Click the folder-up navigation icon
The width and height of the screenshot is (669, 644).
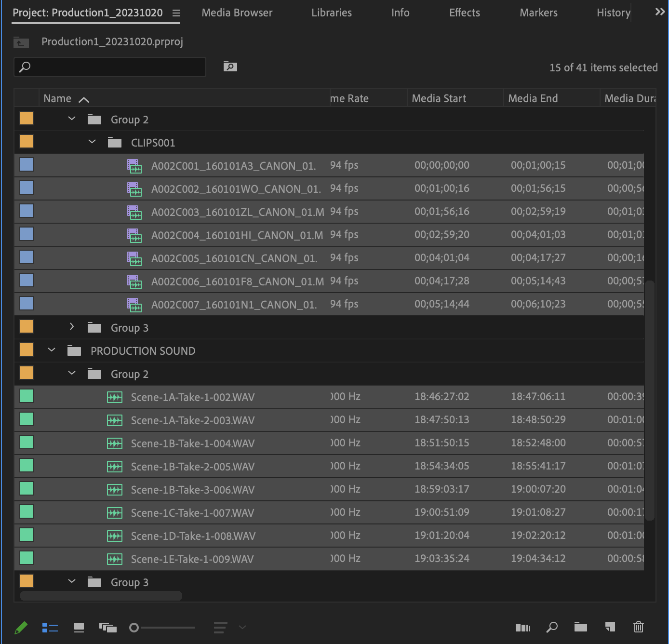tap(21, 42)
